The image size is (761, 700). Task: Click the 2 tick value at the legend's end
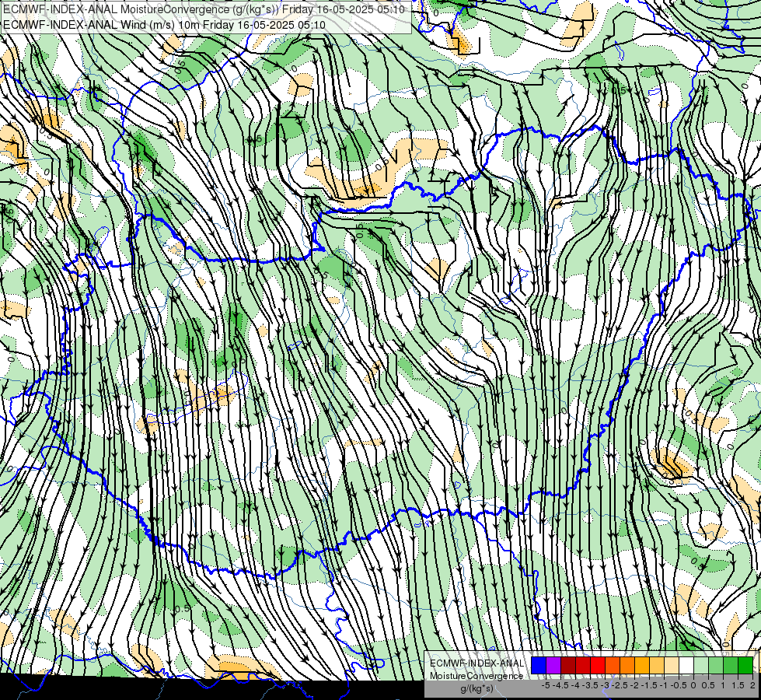(752, 685)
